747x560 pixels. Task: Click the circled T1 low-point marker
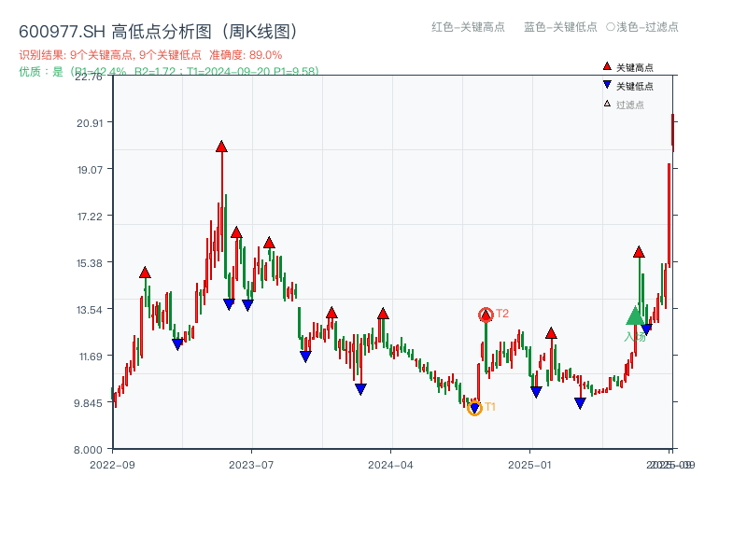[x=474, y=407]
